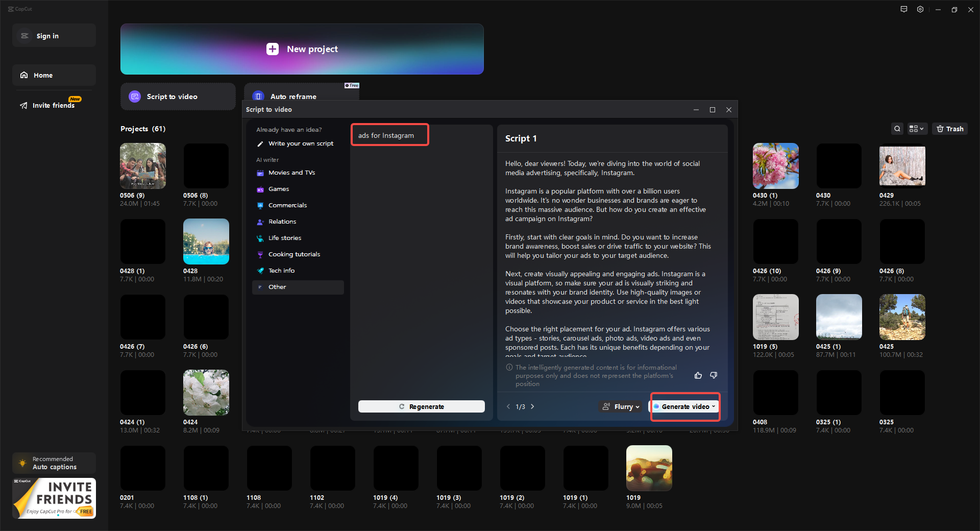Expand the Generate video options chevron
980x531 pixels.
pos(713,406)
